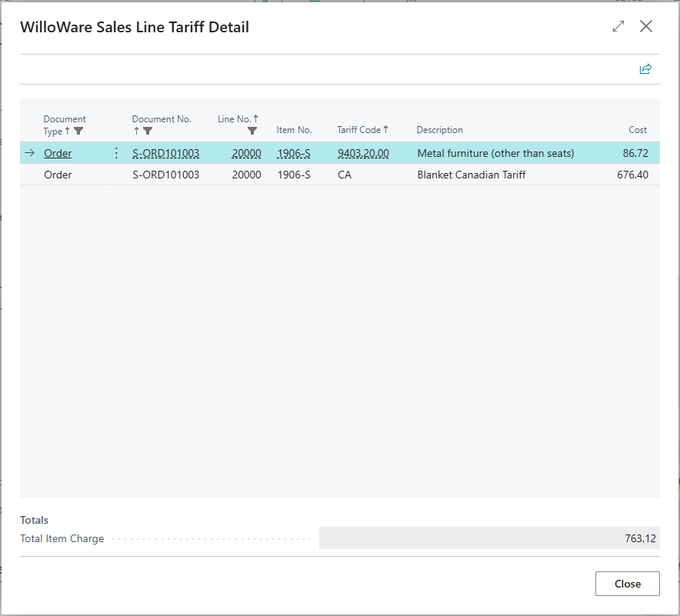Click the Total Item Charge field
This screenshot has height=616, width=680.
pyautogui.click(x=488, y=538)
